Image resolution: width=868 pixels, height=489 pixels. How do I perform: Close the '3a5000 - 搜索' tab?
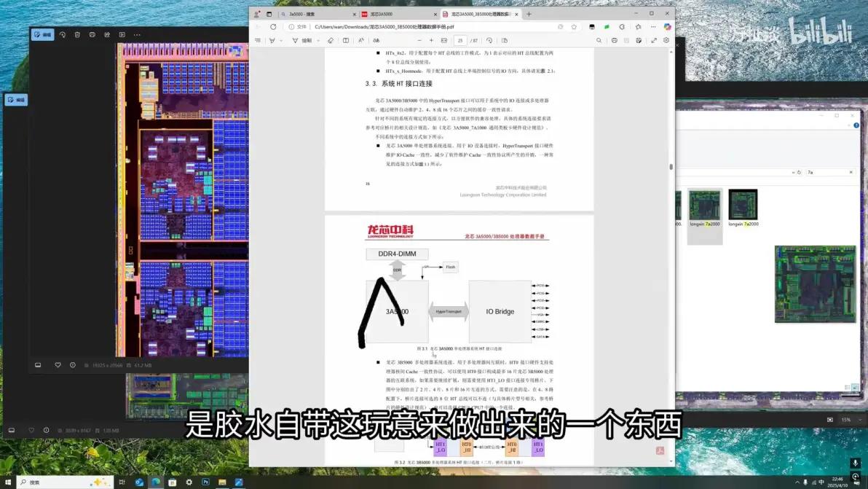click(x=355, y=14)
